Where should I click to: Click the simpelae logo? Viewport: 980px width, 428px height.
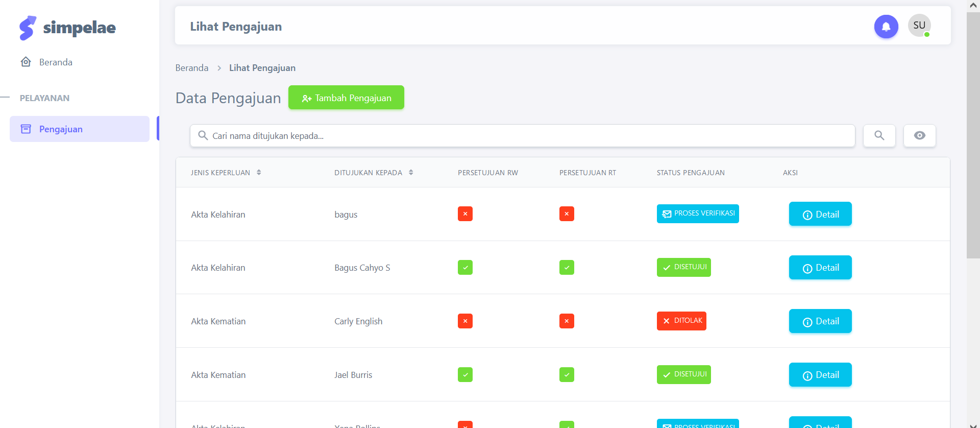pos(67,28)
